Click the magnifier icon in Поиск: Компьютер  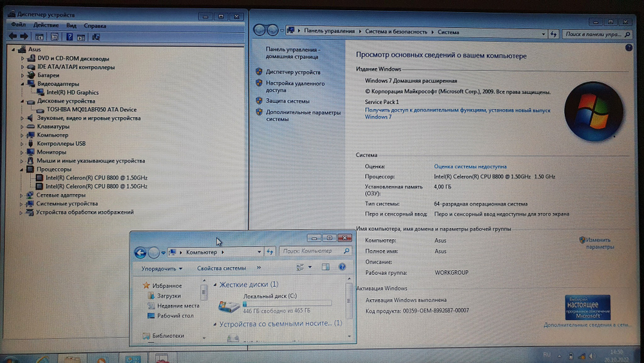[346, 251]
